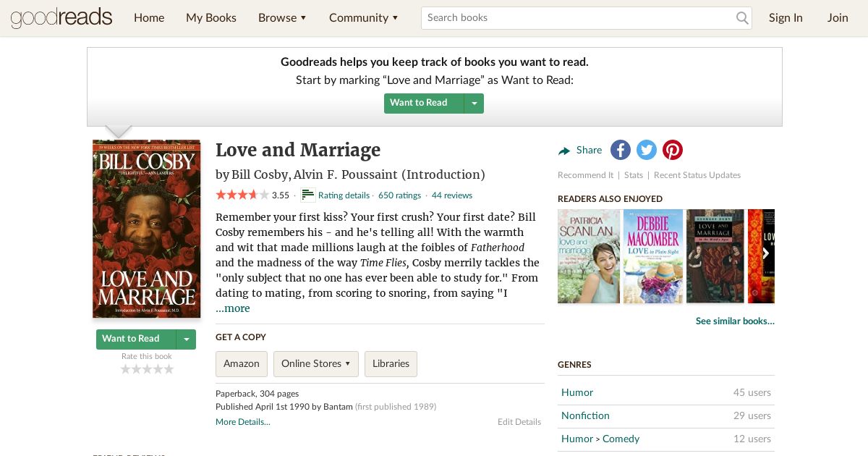
Task: Click the search magnifier icon
Action: pyautogui.click(x=742, y=18)
